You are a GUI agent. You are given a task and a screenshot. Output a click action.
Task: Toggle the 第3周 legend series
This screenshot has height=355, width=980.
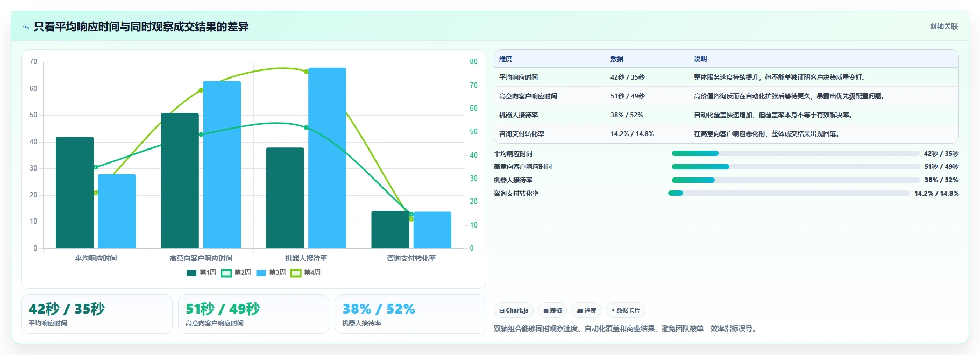[x=271, y=273]
